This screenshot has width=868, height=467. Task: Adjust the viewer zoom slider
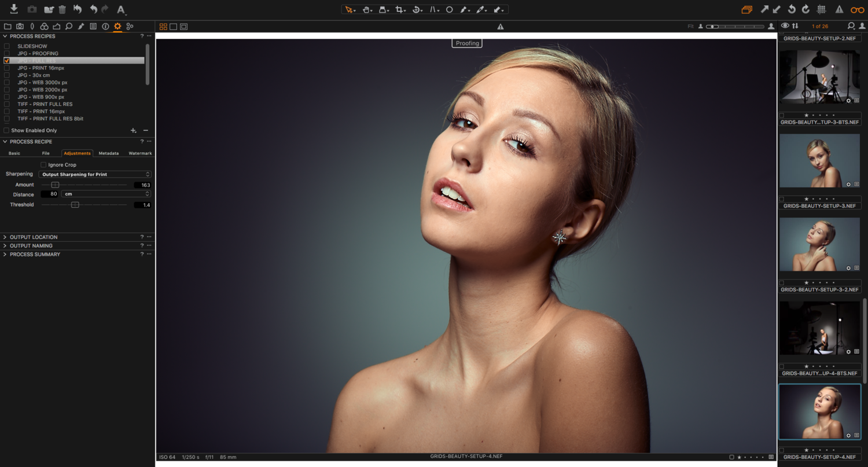735,27
